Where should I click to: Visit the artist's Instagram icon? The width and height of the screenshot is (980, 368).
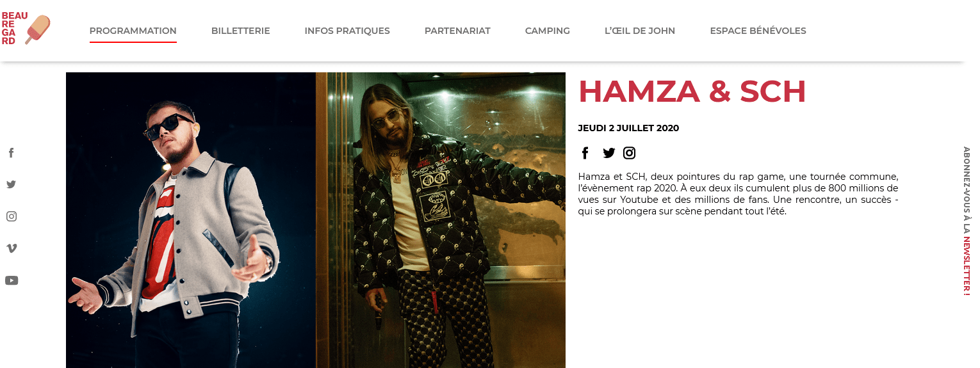coord(630,153)
